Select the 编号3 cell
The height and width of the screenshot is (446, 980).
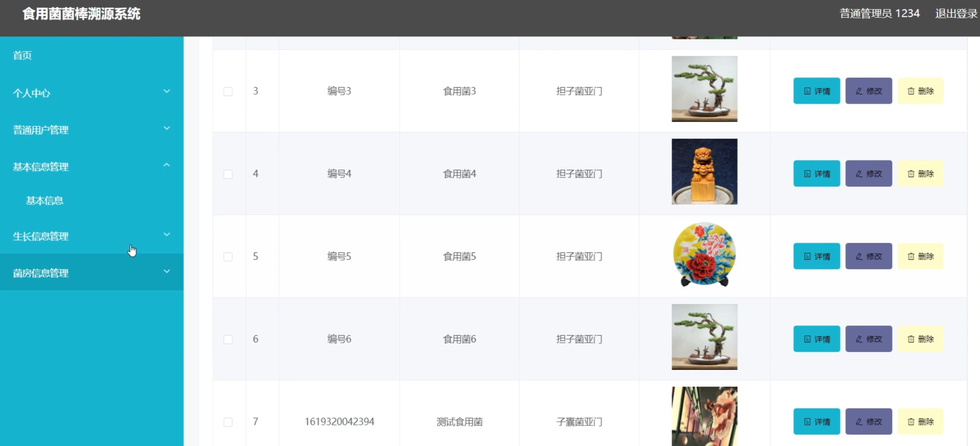[339, 91]
